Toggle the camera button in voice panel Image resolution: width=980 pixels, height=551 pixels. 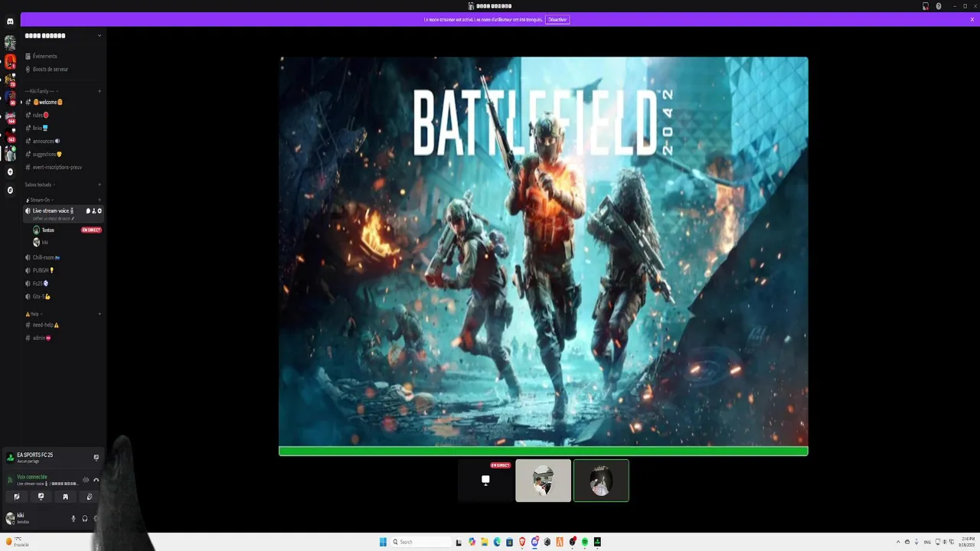(x=17, y=497)
